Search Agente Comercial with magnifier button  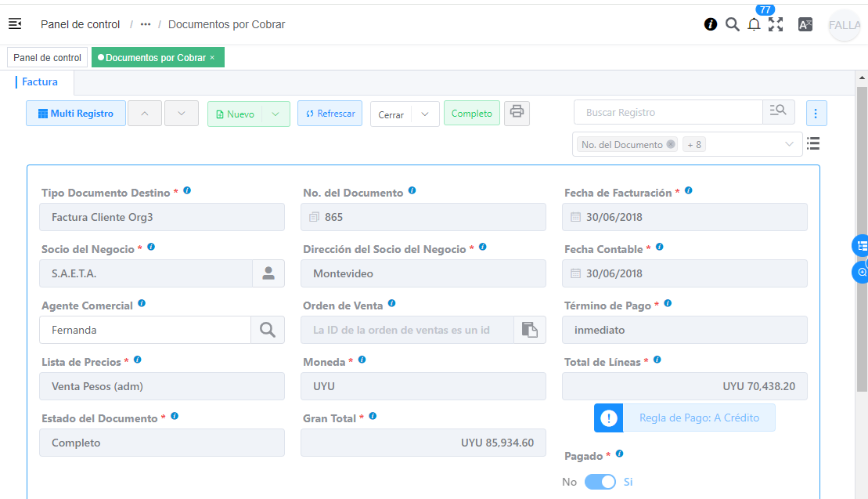tap(268, 330)
